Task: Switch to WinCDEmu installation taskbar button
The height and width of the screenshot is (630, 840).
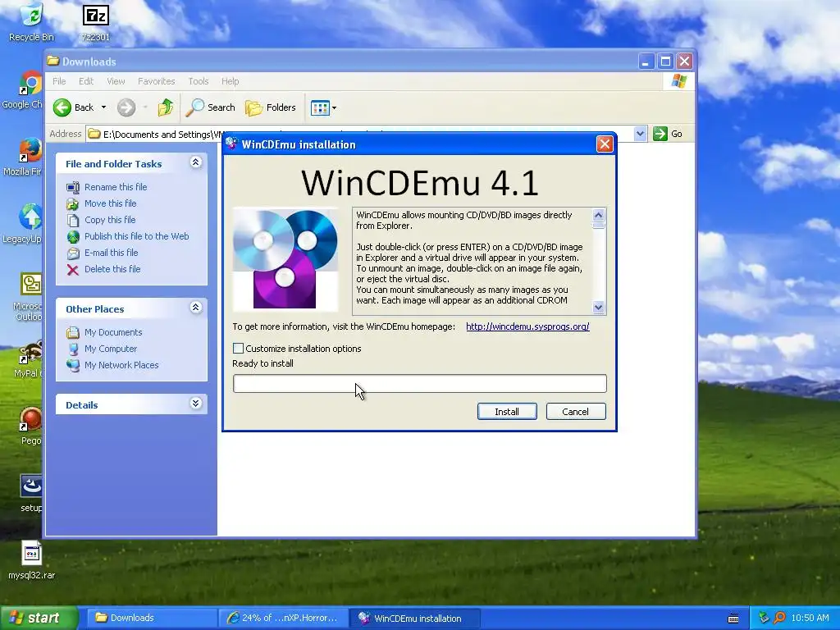Action: [x=415, y=619]
